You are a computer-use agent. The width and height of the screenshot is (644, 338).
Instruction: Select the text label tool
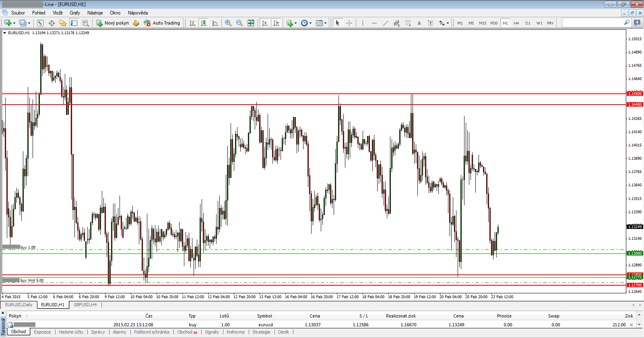coord(430,23)
